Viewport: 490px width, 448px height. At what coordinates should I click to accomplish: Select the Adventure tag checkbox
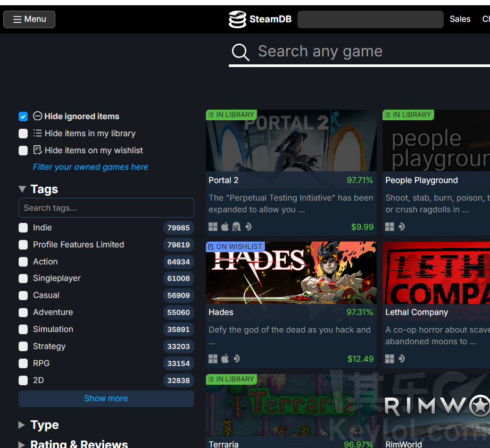pos(23,312)
